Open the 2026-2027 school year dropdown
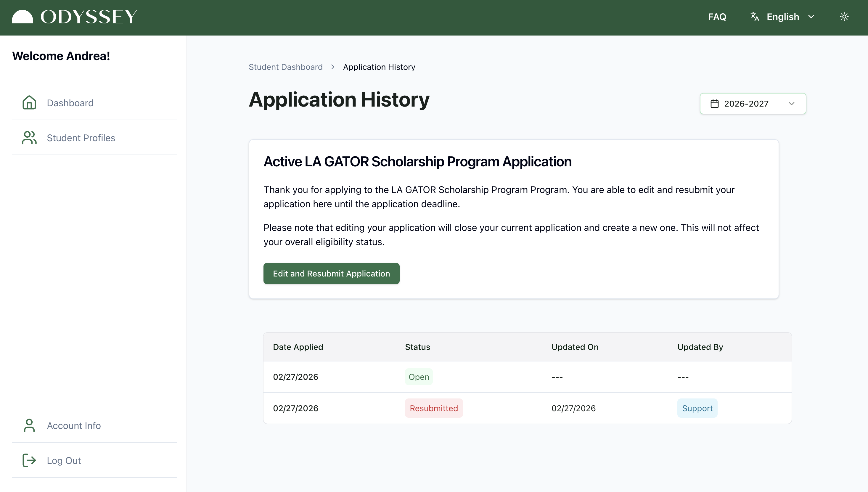 [x=753, y=103]
